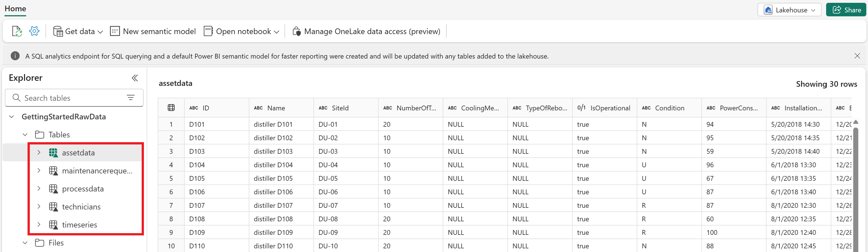The width and height of the screenshot is (868, 252).
Task: Click the Get data database icon
Action: tap(58, 31)
